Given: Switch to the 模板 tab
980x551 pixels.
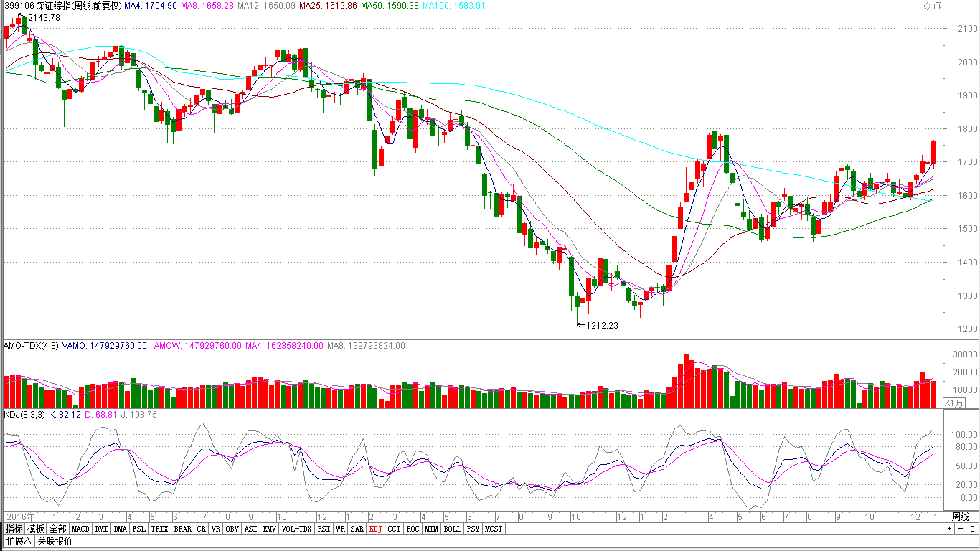Looking at the screenshot, I should point(36,529).
